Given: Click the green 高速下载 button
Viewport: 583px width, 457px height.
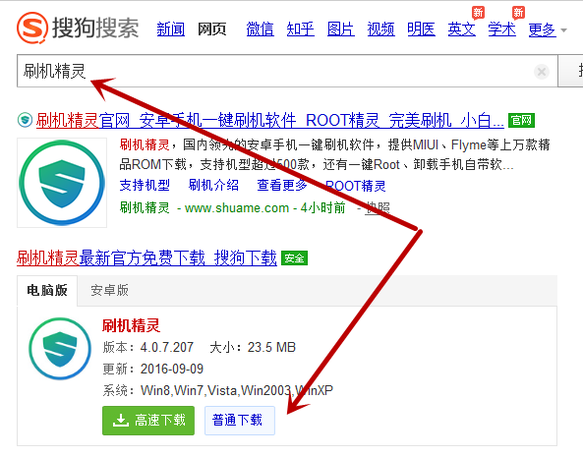Looking at the screenshot, I should 148,421.
